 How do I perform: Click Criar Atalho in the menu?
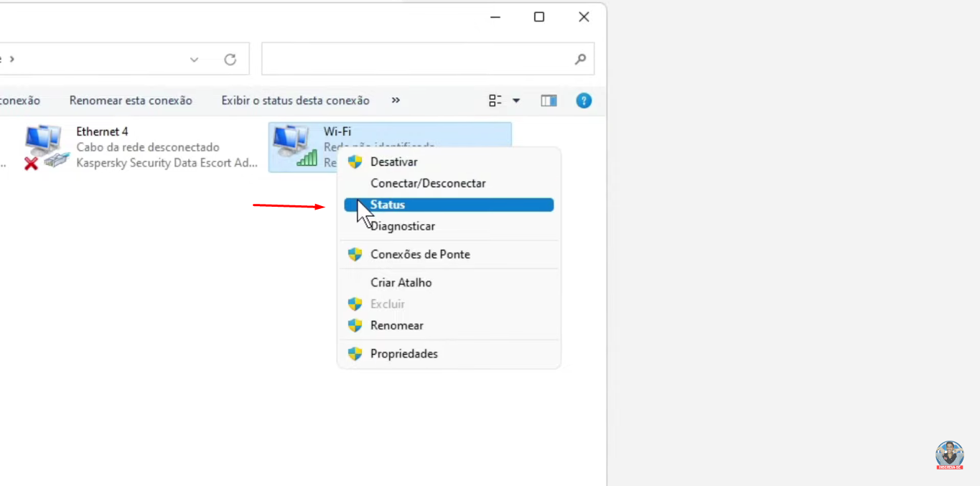point(401,283)
